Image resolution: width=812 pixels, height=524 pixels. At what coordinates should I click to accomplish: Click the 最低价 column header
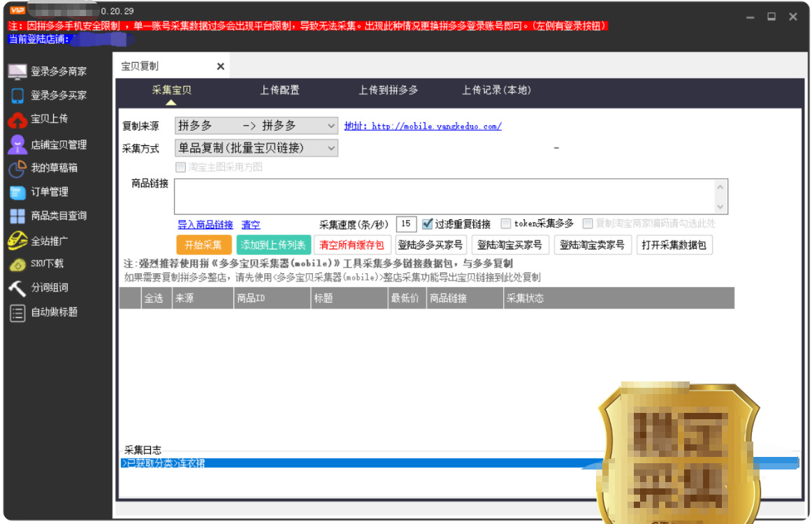[407, 298]
